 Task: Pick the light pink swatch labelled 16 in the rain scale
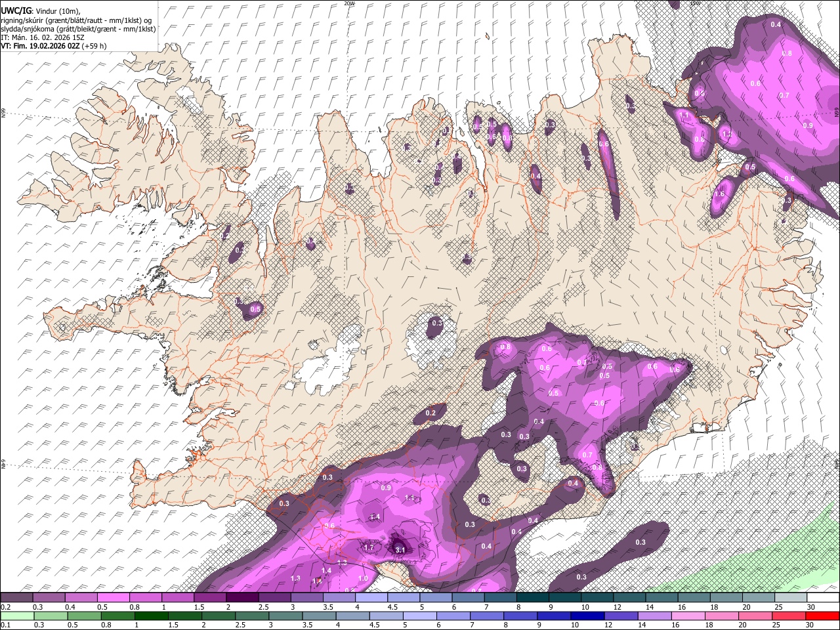[x=689, y=616]
